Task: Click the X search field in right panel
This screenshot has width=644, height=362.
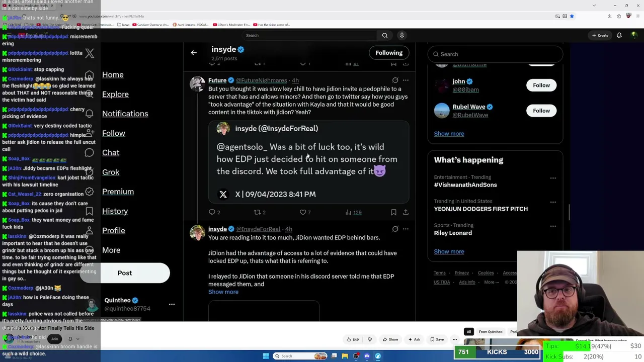Action: 495,54
